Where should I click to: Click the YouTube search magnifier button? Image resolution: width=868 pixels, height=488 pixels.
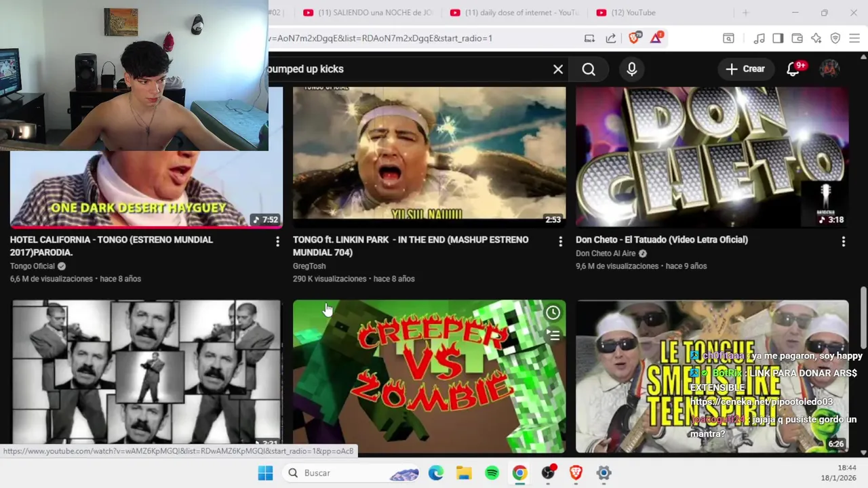589,69
